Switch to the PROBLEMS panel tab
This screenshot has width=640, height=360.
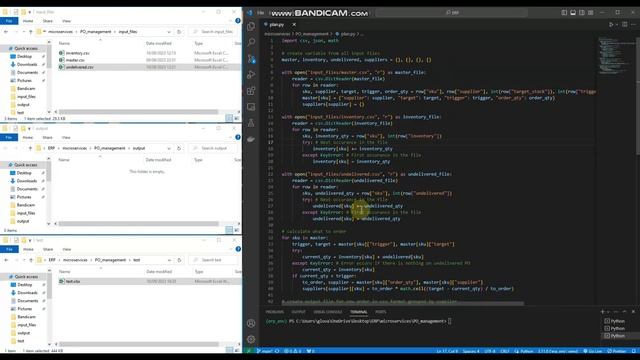click(x=275, y=312)
